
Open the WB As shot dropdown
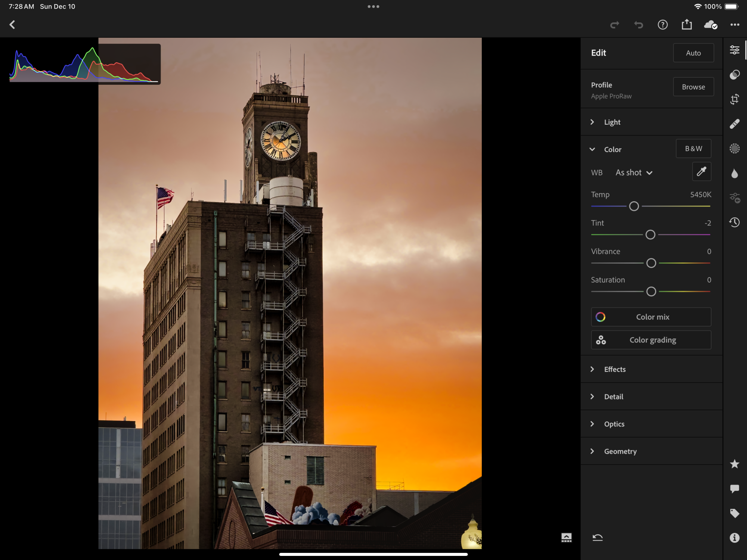tap(634, 172)
